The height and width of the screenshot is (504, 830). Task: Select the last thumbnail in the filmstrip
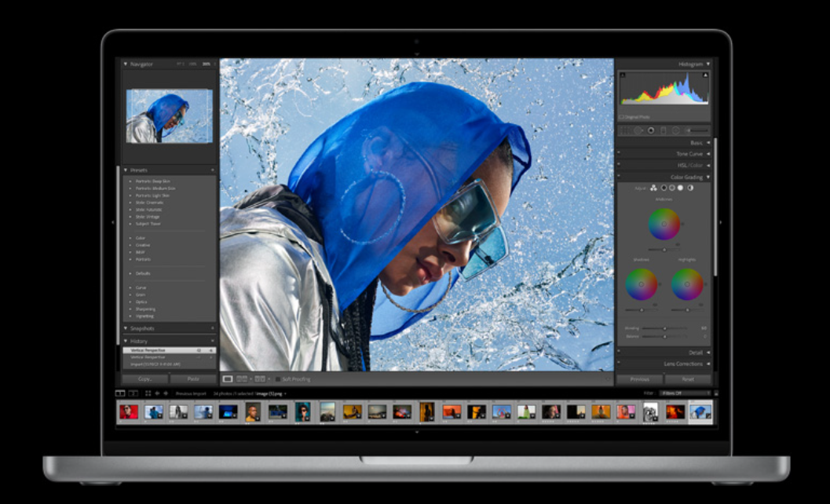[700, 412]
